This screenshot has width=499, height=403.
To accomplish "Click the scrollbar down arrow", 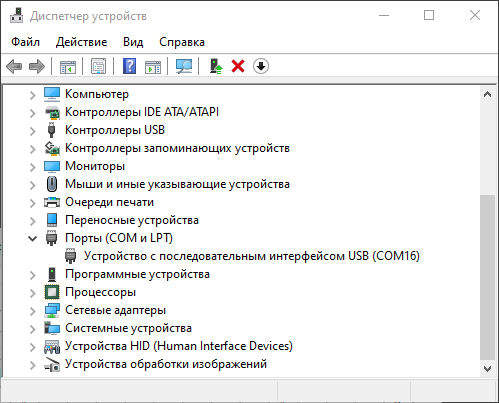I will click(487, 369).
